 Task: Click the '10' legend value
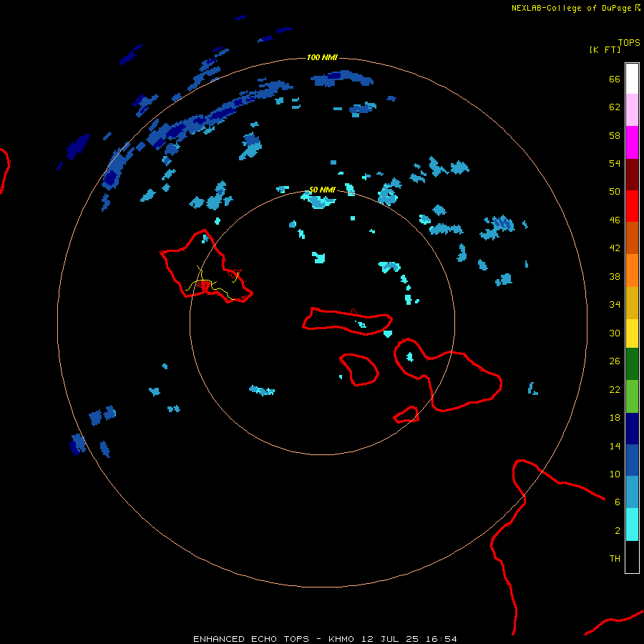615,474
